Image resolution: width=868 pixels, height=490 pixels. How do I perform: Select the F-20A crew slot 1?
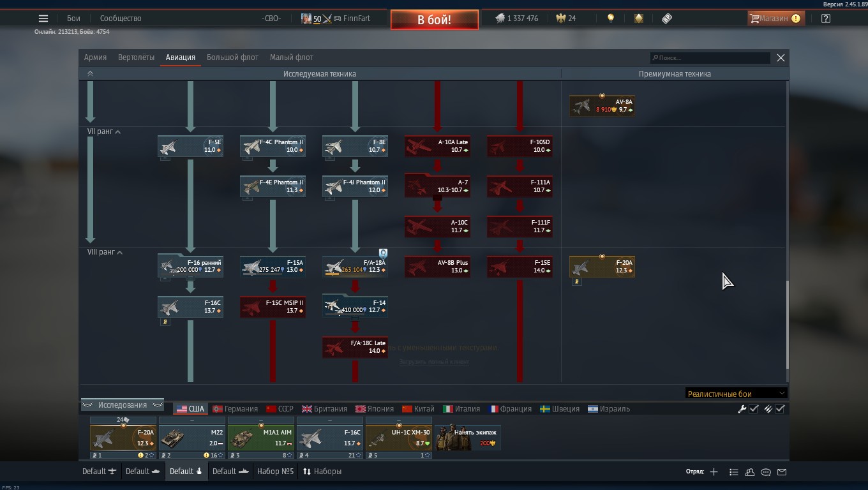tap(123, 438)
